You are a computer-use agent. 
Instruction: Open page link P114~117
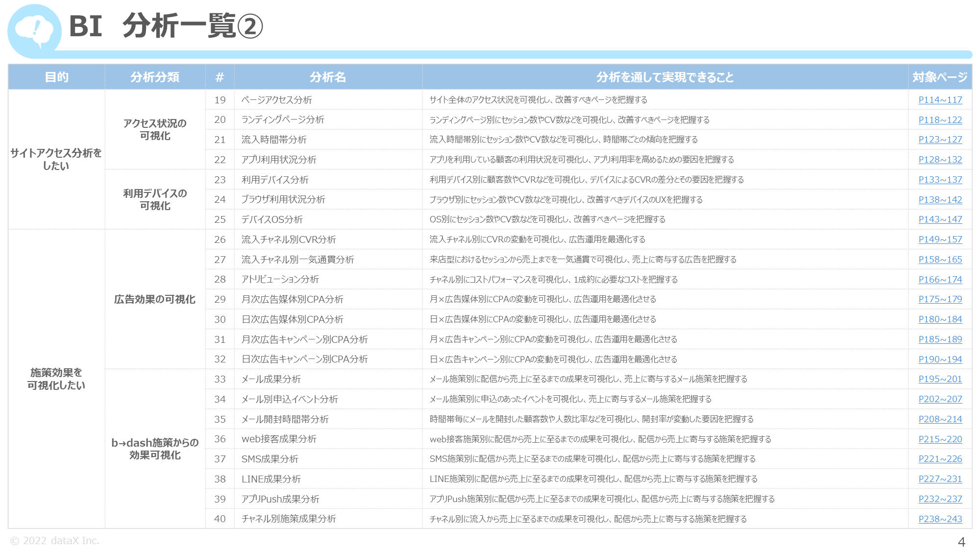(x=940, y=100)
